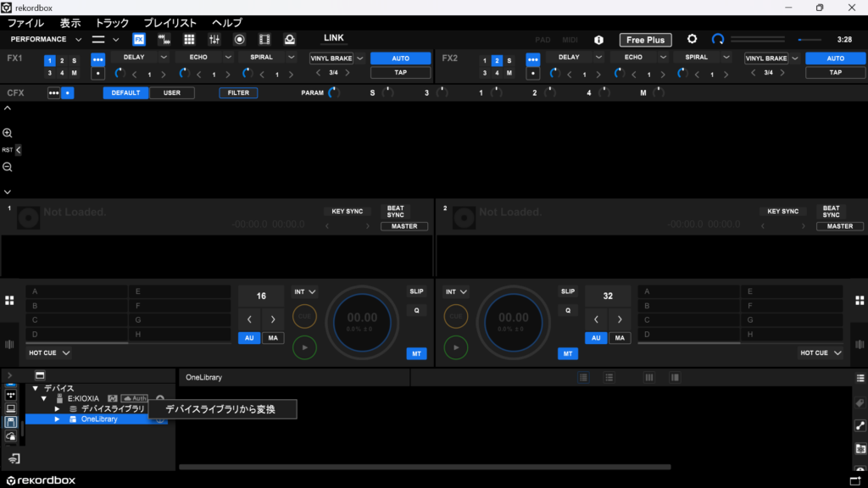Click the zoom-in magnifier on waveform

(8, 133)
